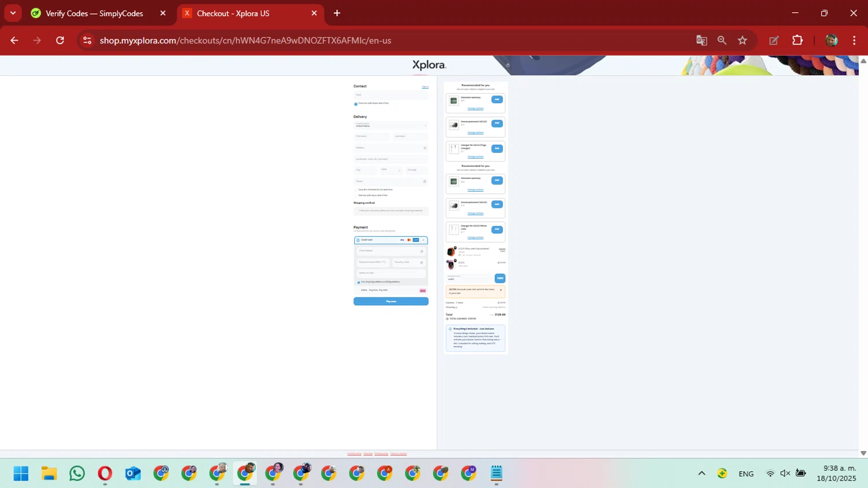Show hidden system tray icons
The width and height of the screenshot is (868, 488).
pos(701,474)
